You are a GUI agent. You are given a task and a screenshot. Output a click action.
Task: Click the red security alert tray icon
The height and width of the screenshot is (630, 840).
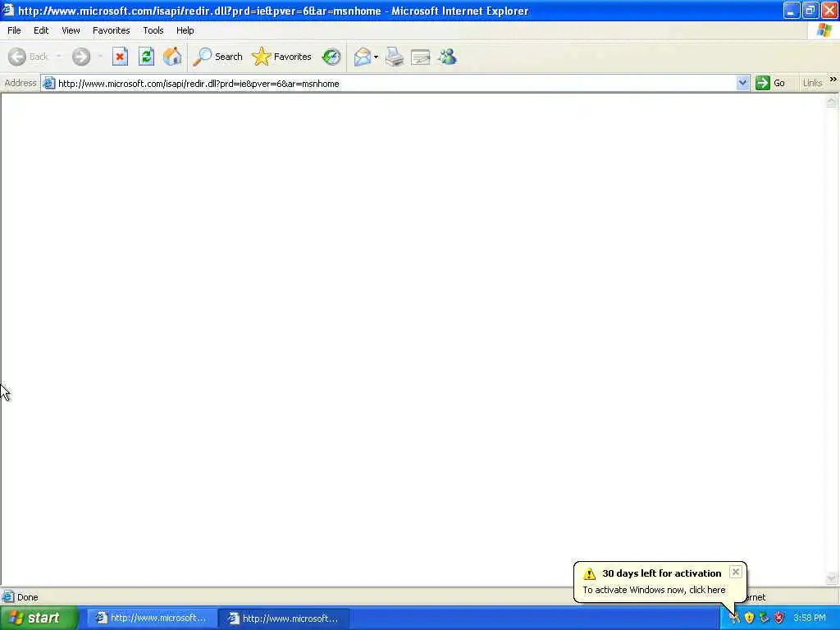click(779, 618)
